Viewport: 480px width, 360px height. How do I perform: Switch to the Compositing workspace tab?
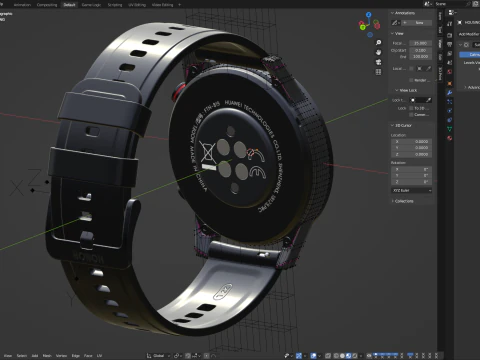click(47, 5)
